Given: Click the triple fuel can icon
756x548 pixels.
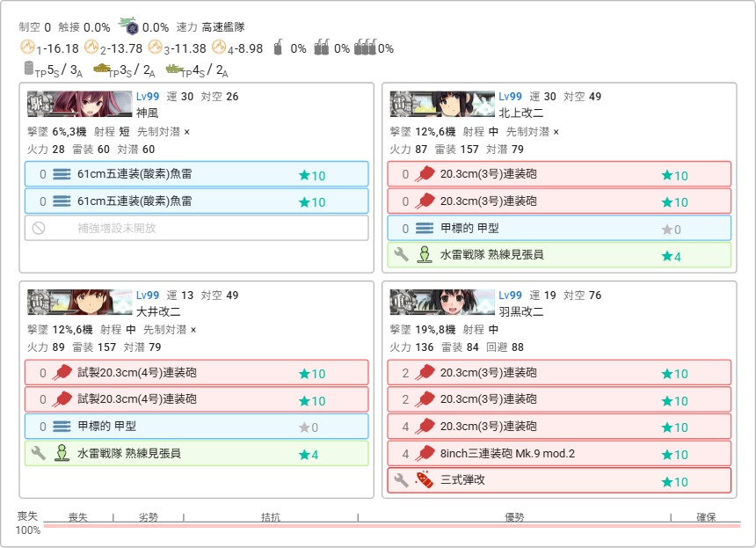Looking at the screenshot, I should coord(366,47).
